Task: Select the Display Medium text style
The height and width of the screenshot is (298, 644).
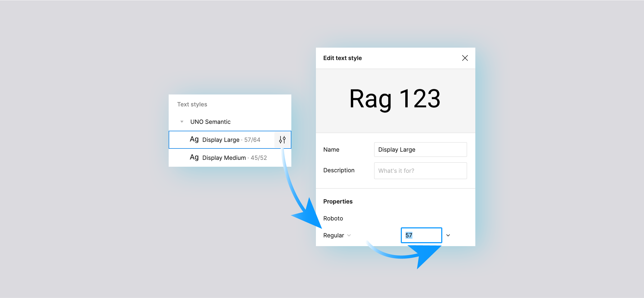Action: tap(230, 158)
